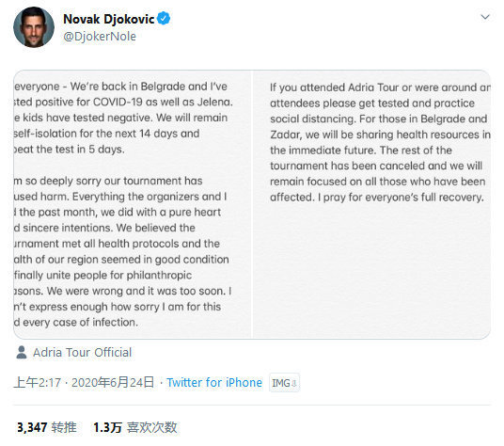Click the 喜欢次数 label text
Image resolution: width=504 pixels, height=446 pixels.
pyautogui.click(x=151, y=427)
